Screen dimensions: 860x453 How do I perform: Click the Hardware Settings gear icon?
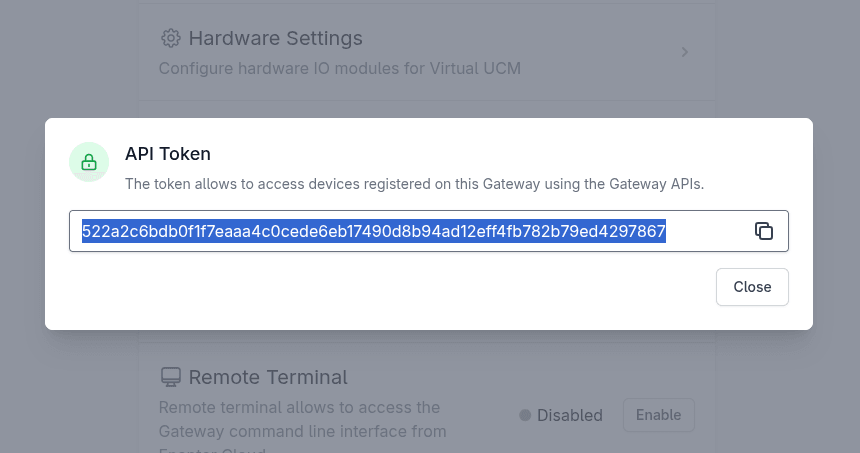[x=171, y=38]
